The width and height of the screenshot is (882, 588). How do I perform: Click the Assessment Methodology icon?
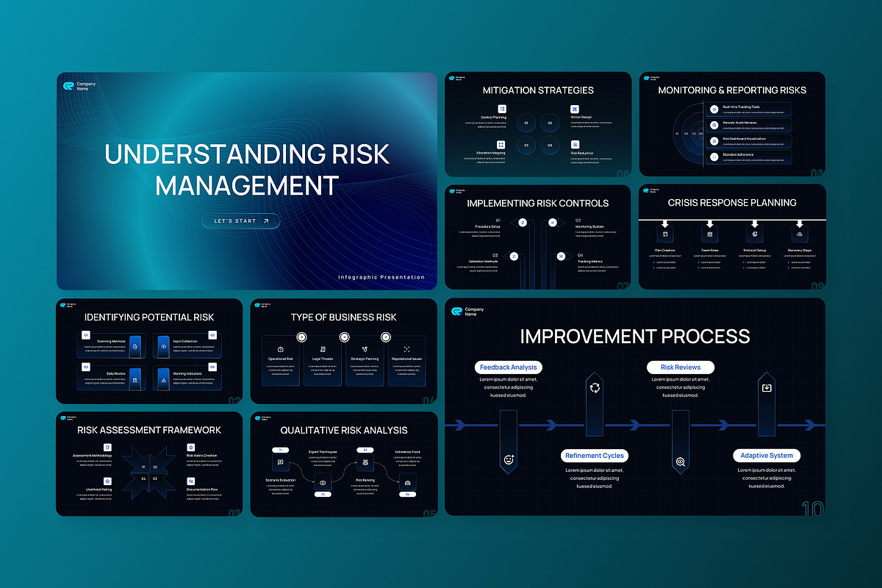(107, 448)
